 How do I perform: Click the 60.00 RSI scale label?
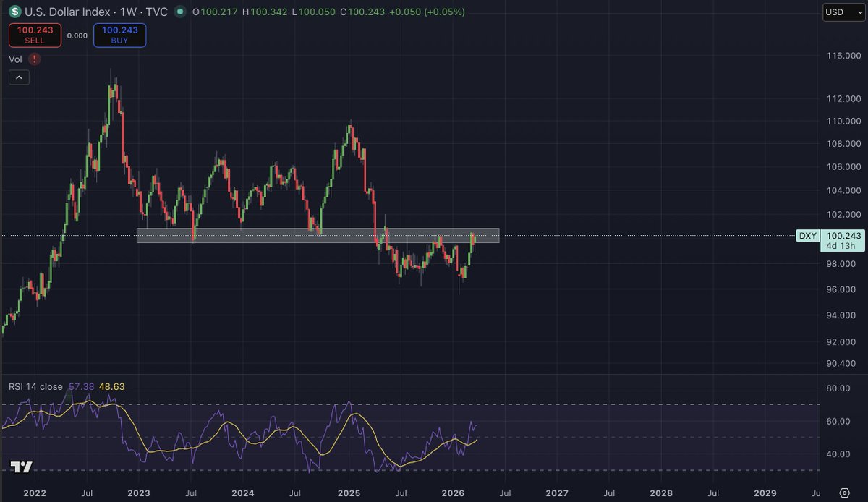pyautogui.click(x=837, y=421)
